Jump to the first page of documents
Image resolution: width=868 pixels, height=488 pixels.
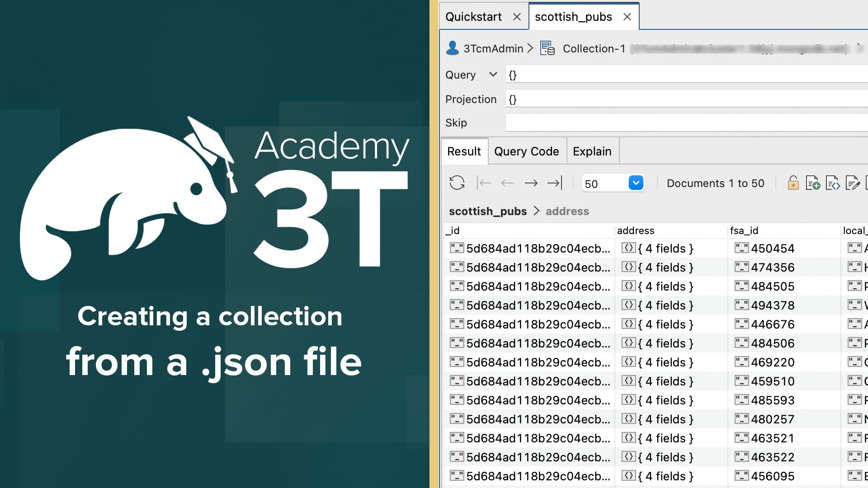484,183
